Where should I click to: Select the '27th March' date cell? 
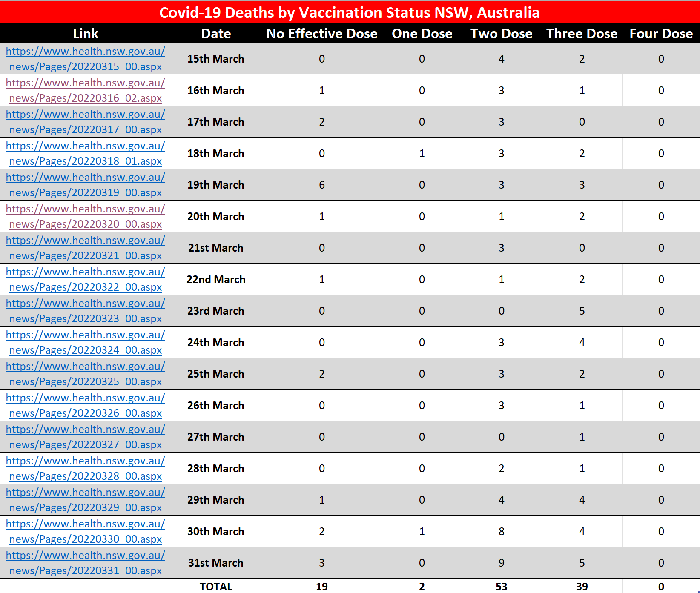[x=216, y=437]
